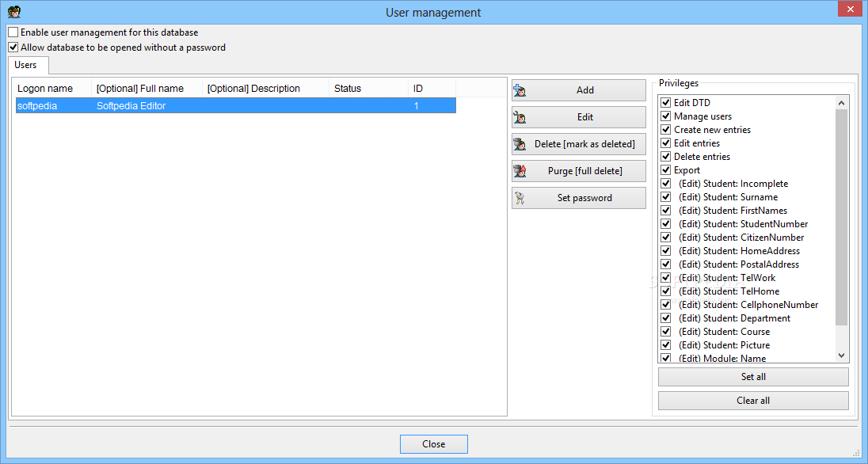Viewport: 868px width, 464px height.
Task: Click privileges list scroll up arrow
Action: pos(841,103)
